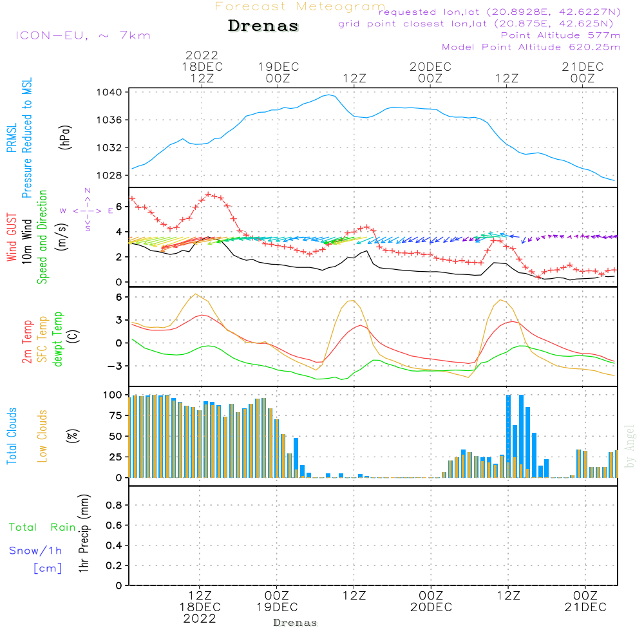This screenshot has width=644, height=644.
Task: Click the 'Forecast Meteogram' title text
Action: point(300,6)
